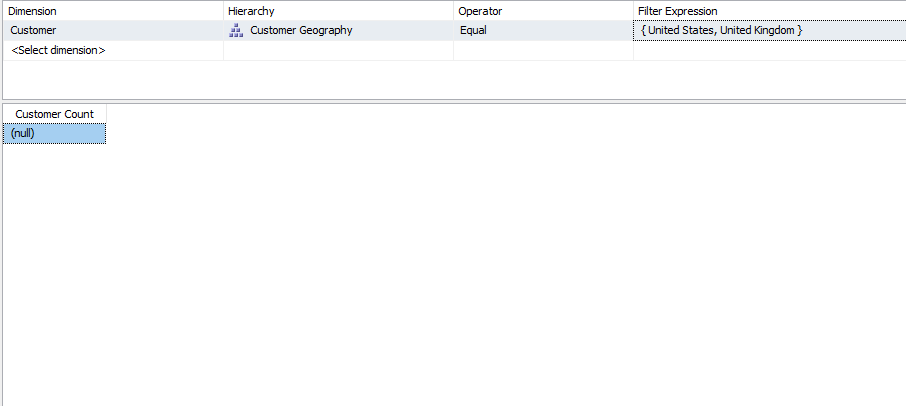
Task: Click the splitter between filter and results panes
Action: 453,101
